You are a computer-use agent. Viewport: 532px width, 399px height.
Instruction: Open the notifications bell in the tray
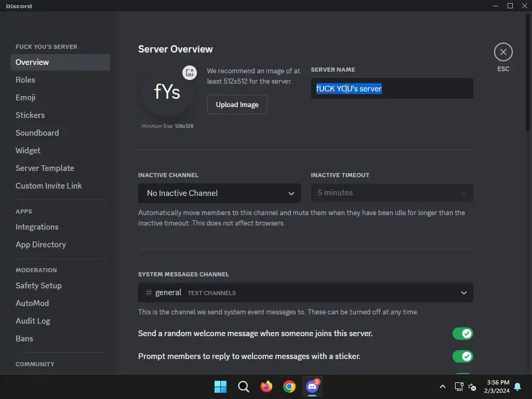click(x=517, y=387)
